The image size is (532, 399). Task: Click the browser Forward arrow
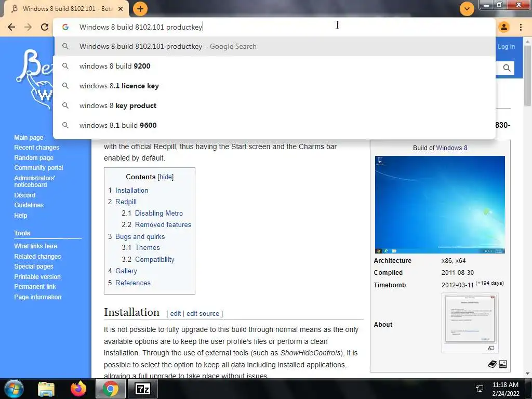tap(28, 27)
